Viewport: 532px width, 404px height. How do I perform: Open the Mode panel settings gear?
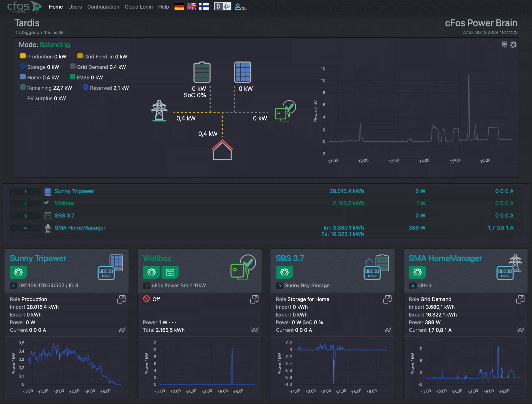coord(513,45)
